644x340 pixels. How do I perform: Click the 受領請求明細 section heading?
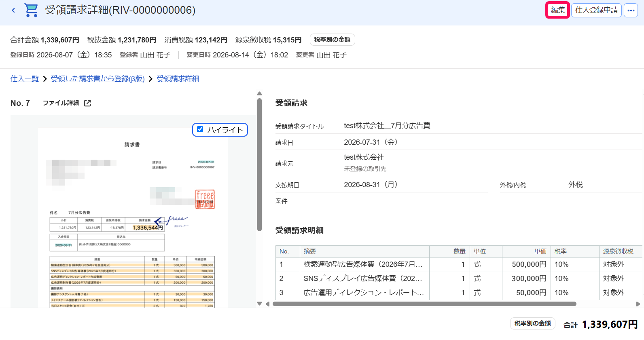click(299, 230)
